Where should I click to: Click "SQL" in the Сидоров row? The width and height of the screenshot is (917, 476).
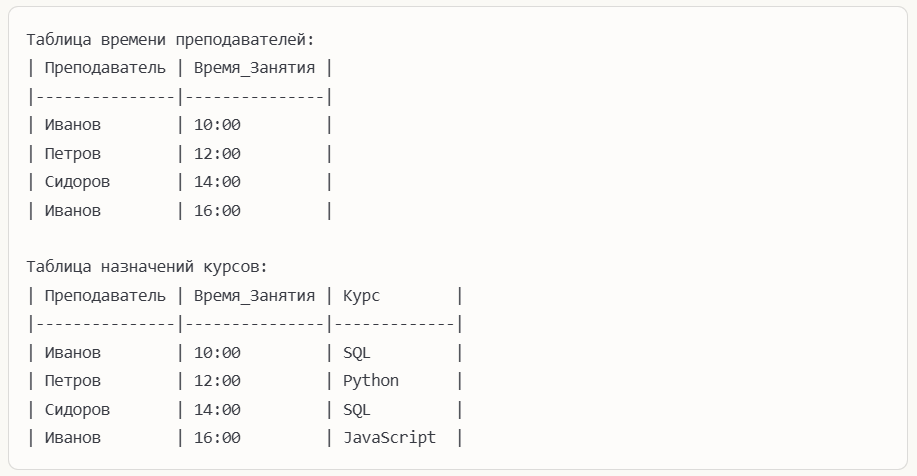(357, 410)
